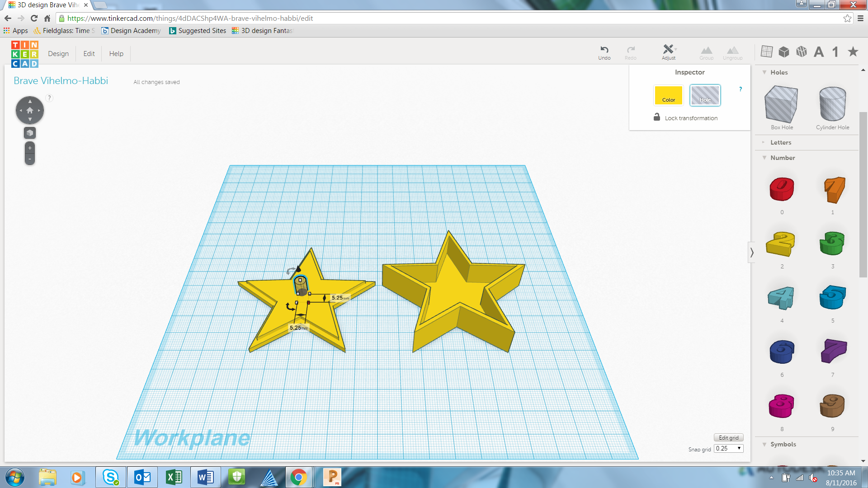Click the orthographic view cube toggle
The width and height of the screenshot is (868, 488).
pos(30,133)
